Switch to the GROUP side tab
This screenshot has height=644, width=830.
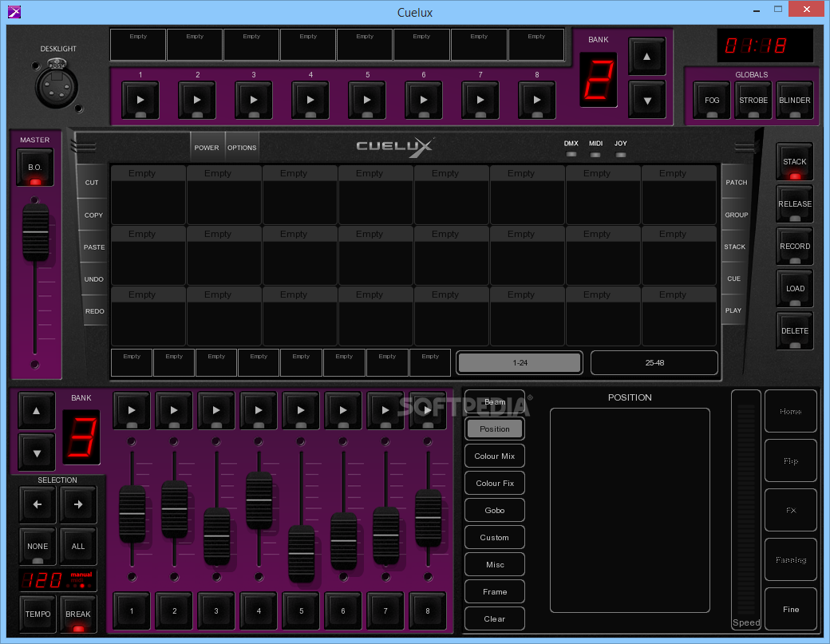[737, 215]
